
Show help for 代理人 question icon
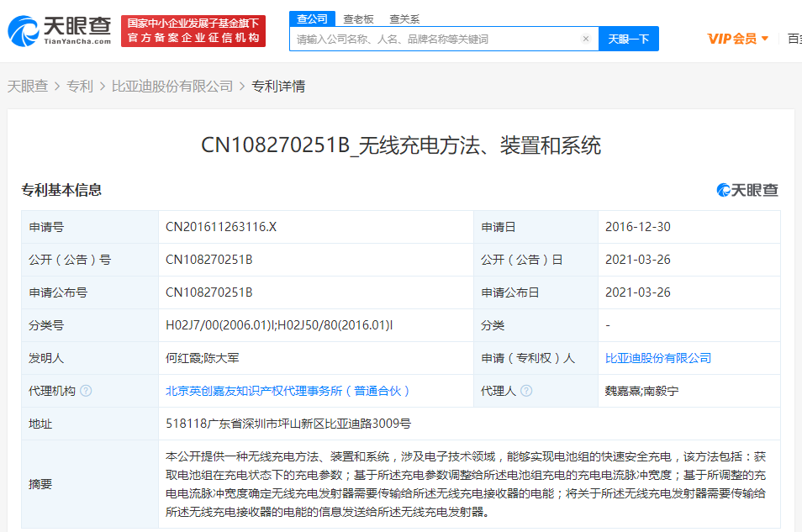tap(526, 391)
